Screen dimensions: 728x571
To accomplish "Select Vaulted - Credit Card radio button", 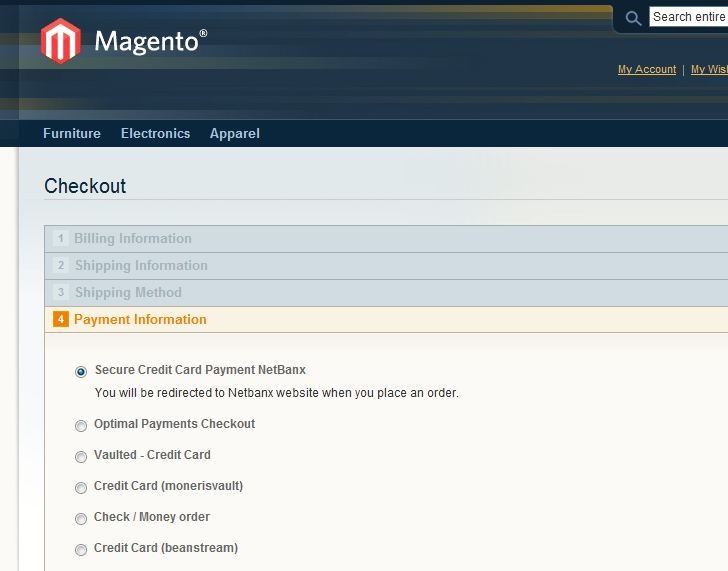I will [81, 457].
